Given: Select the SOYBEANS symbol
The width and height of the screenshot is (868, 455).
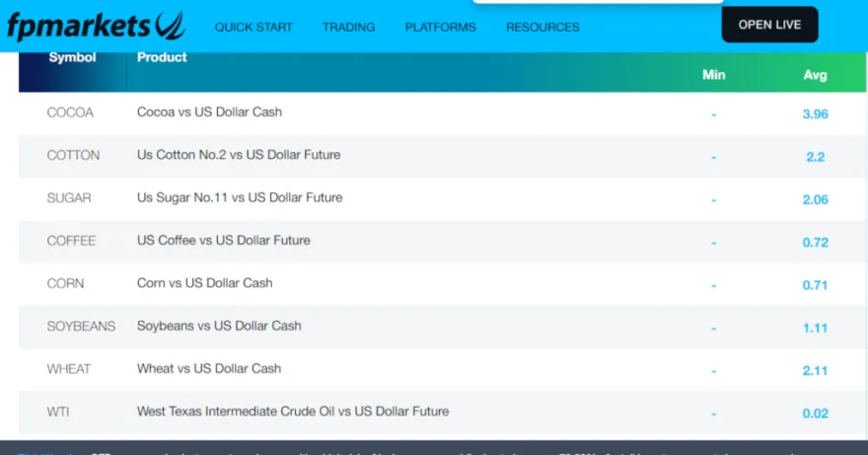Looking at the screenshot, I should [81, 326].
